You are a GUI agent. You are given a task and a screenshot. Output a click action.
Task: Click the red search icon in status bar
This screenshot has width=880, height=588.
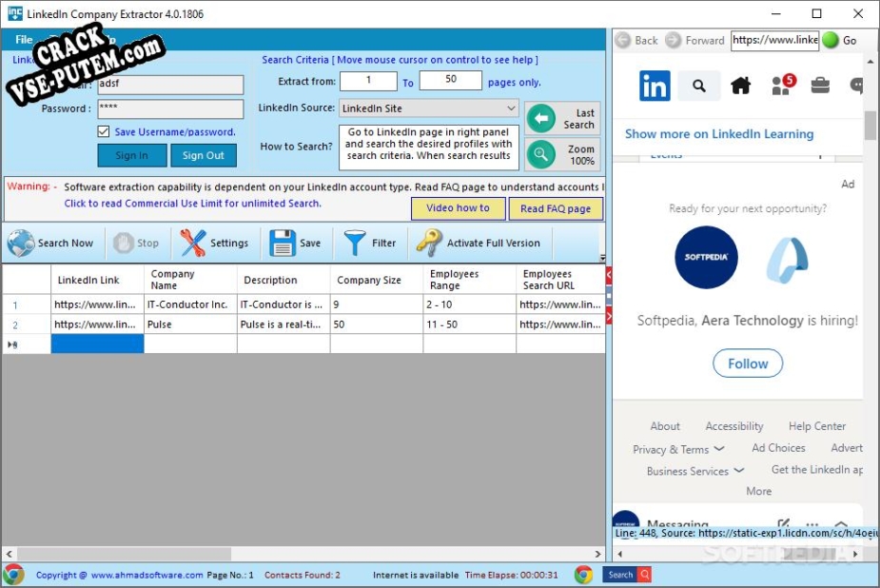pyautogui.click(x=645, y=575)
